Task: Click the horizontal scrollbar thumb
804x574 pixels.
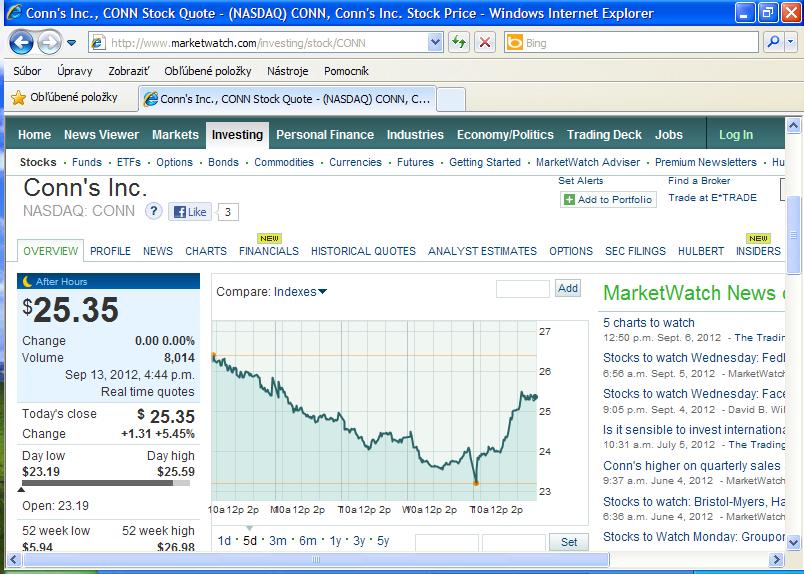Action: click(x=316, y=559)
